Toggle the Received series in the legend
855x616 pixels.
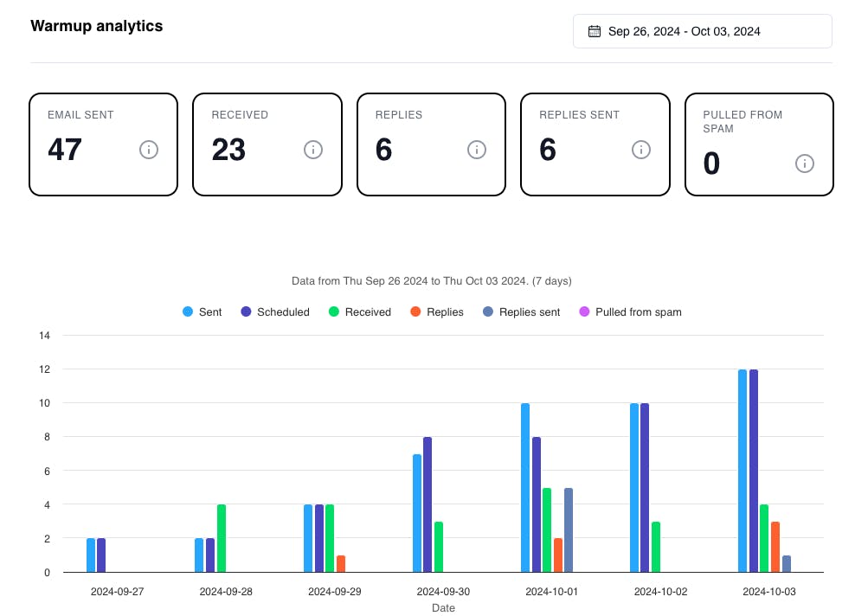(330, 311)
